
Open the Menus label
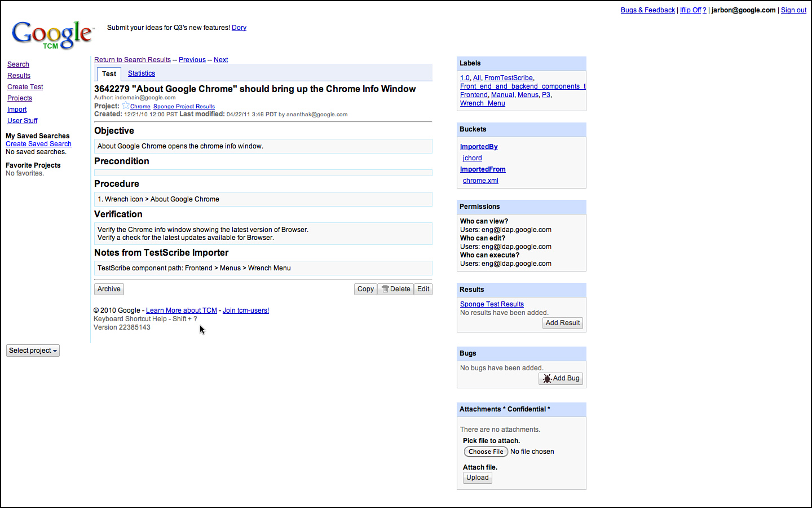point(528,95)
